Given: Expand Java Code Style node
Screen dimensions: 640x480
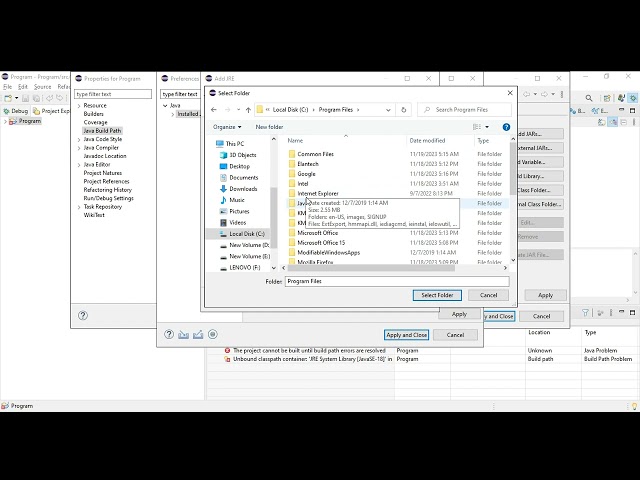Looking at the screenshot, I should [x=79, y=140].
